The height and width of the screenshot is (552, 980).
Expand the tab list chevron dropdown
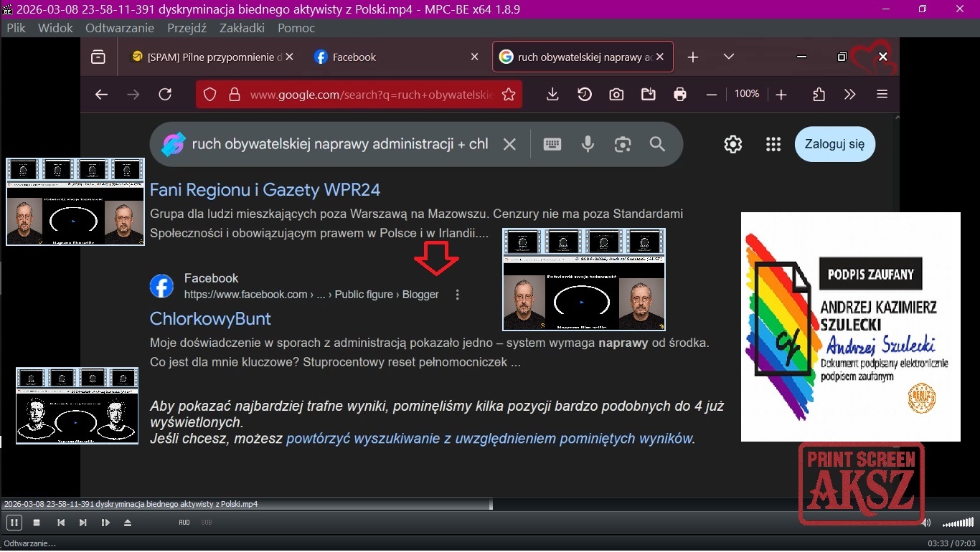(728, 57)
